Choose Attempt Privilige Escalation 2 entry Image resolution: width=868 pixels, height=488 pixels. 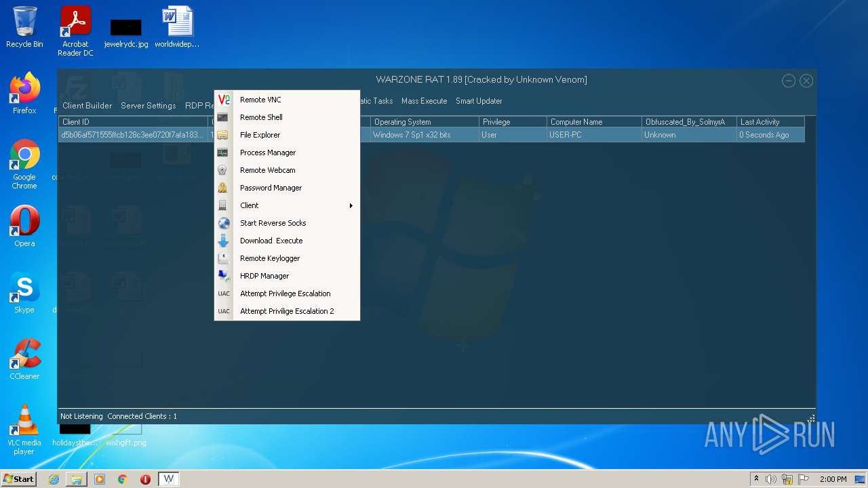(x=287, y=311)
